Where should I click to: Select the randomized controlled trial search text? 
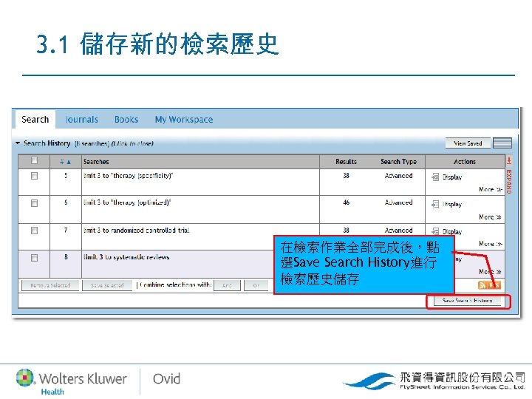[x=137, y=231]
